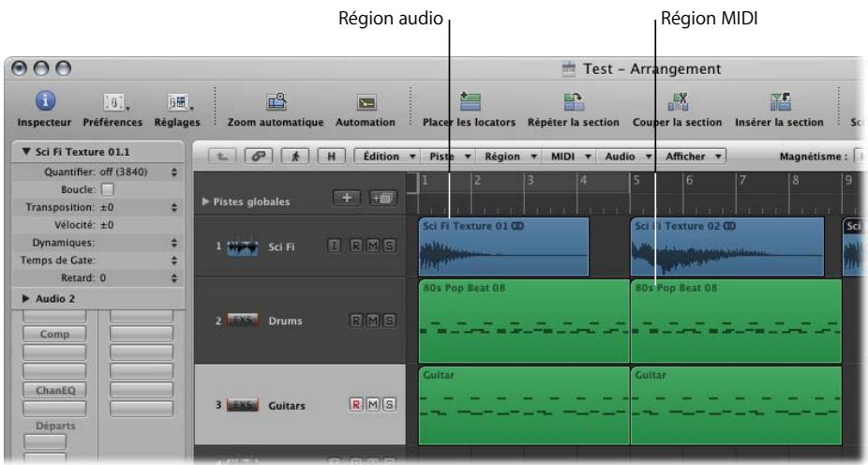Open the Audio menu
This screenshot has width=868, height=465.
pos(626,157)
